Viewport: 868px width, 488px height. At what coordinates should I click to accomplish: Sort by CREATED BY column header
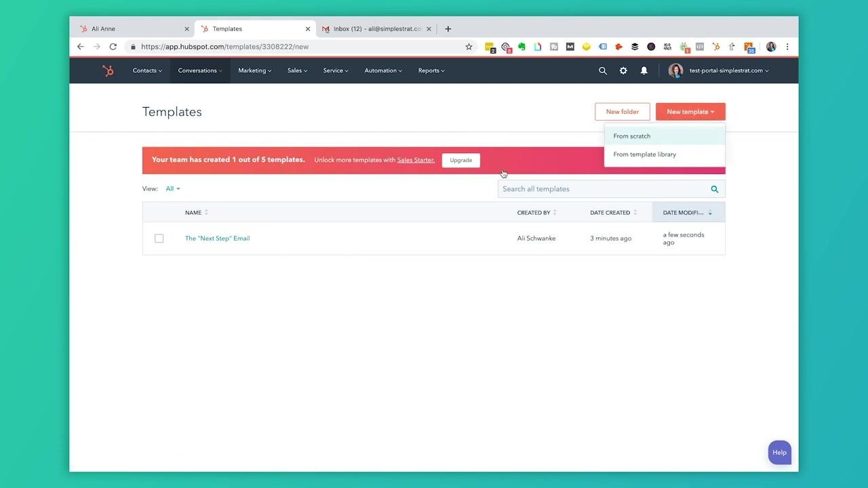pos(537,213)
